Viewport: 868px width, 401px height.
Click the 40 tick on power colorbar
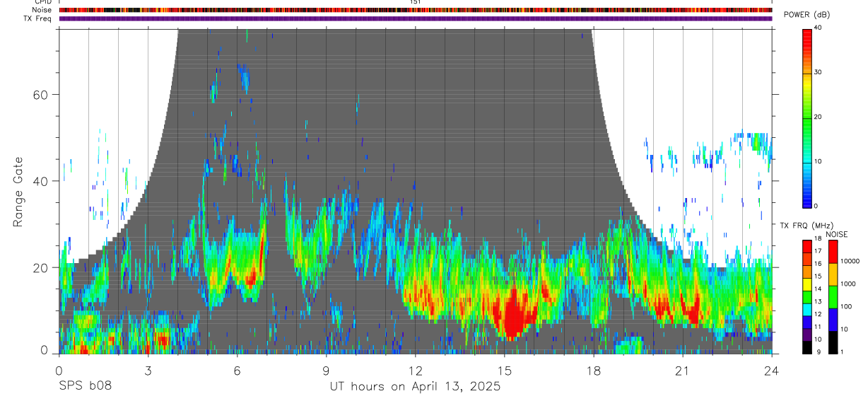tap(819, 28)
